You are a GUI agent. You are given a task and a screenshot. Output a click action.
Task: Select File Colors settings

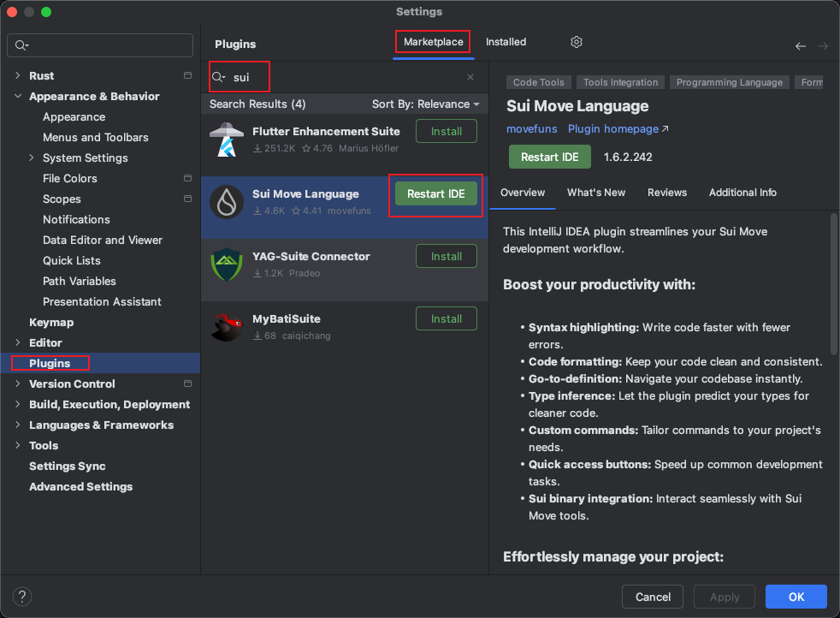tap(69, 178)
